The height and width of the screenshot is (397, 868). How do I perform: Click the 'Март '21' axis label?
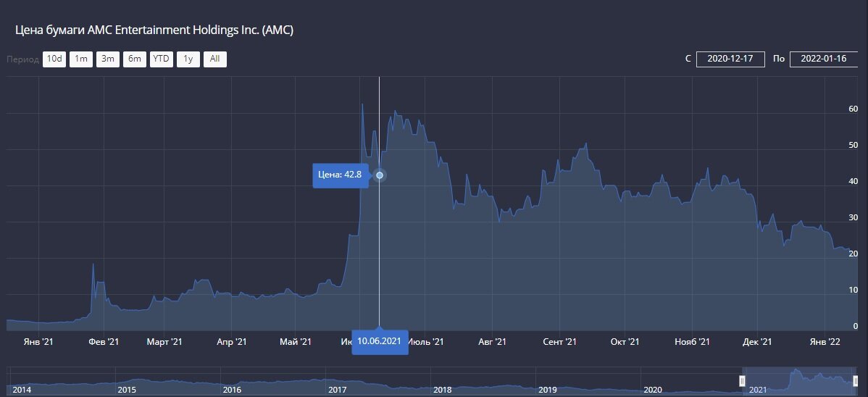tap(164, 342)
